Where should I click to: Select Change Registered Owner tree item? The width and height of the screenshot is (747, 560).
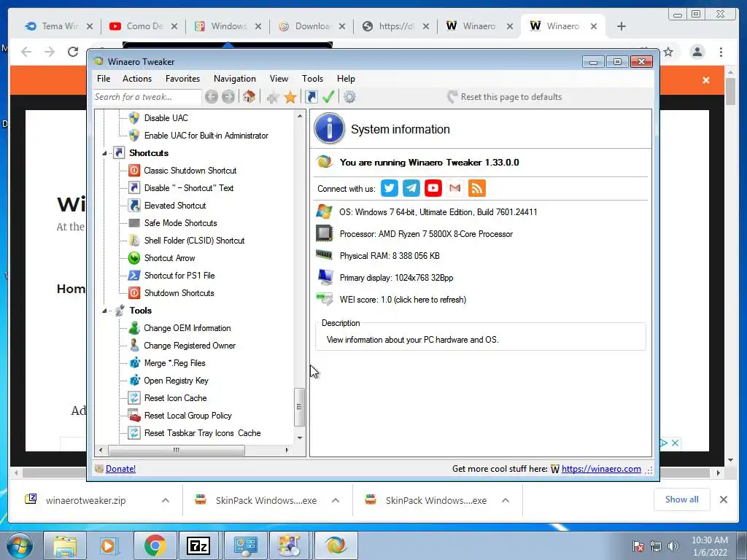(x=190, y=345)
